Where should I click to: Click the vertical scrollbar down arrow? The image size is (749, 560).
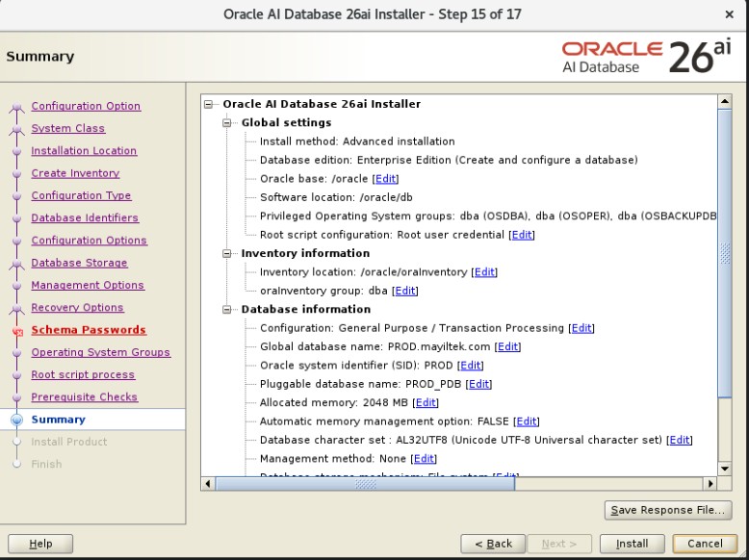coord(725,469)
